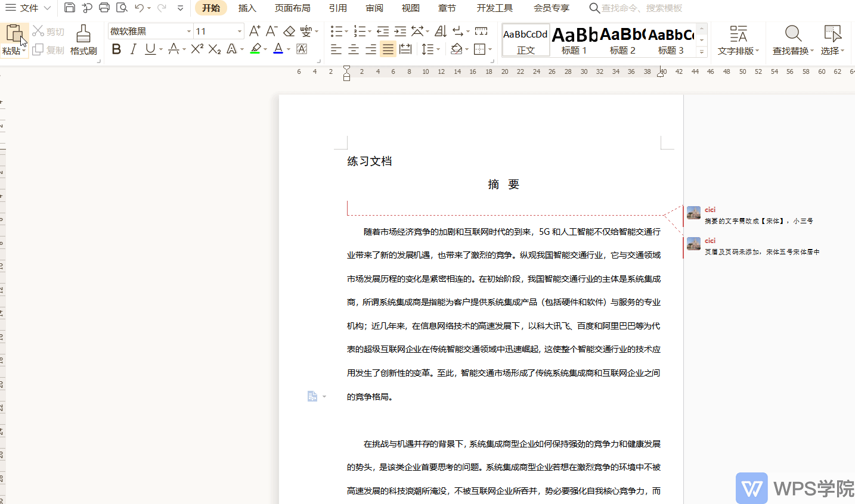Screen dimensions: 855x504
Task: Toggle Italic formatting
Action: pos(134,49)
